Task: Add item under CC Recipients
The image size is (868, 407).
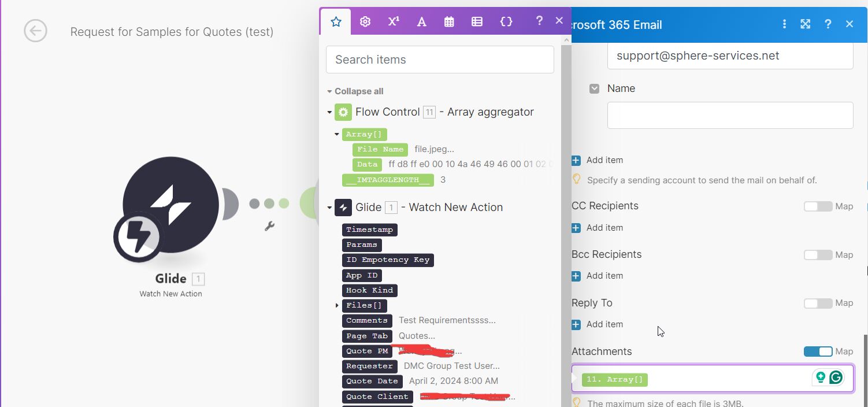Action: (598, 228)
